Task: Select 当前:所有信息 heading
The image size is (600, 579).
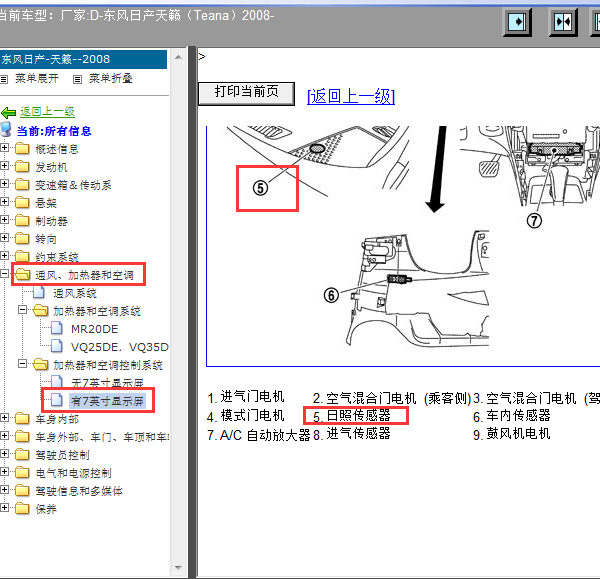Action: pos(54,131)
